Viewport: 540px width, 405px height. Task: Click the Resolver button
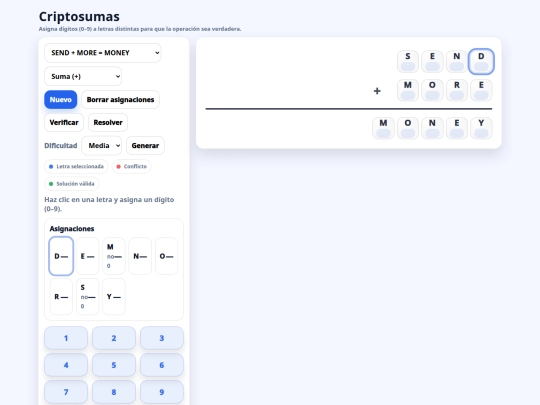pos(108,123)
